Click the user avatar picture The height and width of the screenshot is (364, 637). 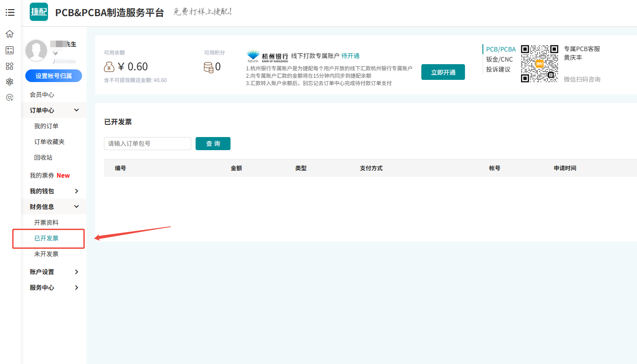pos(36,51)
